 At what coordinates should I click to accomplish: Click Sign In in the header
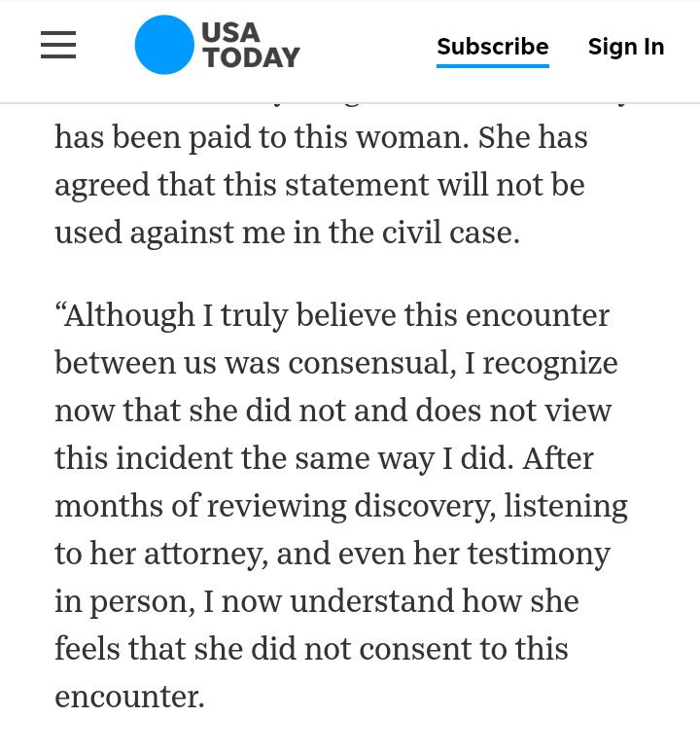pyautogui.click(x=626, y=47)
